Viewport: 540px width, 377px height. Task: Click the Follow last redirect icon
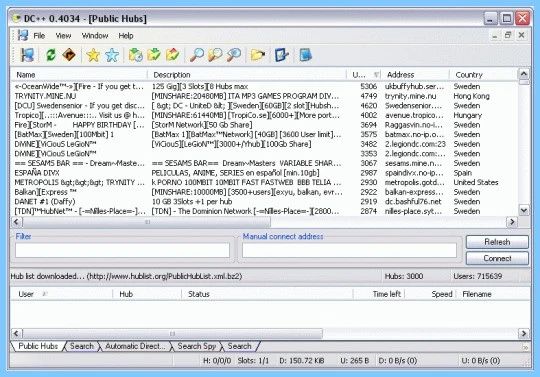(x=69, y=55)
